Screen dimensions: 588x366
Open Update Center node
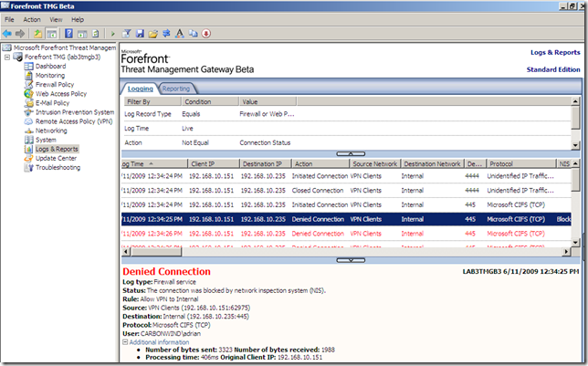[56, 158]
